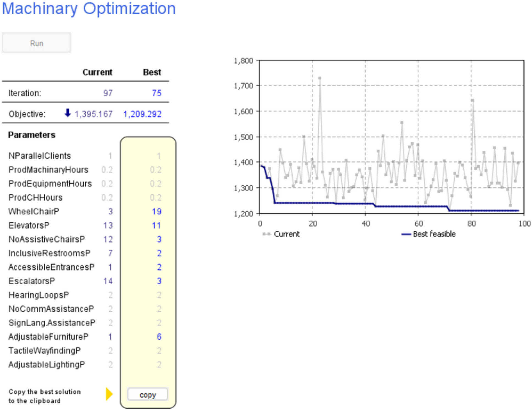
Task: Click the Current legend marker below the chart
Action: point(266,234)
